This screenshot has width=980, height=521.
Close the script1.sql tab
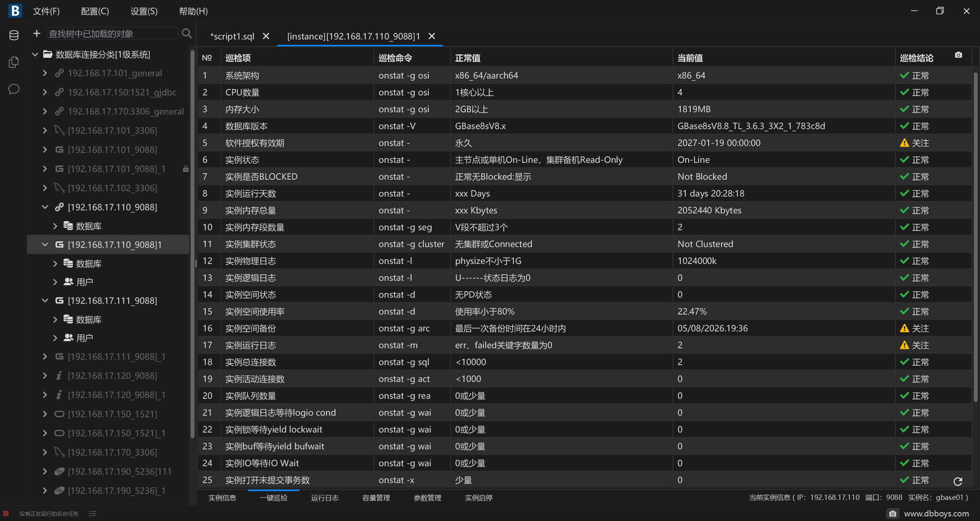pyautogui.click(x=266, y=36)
